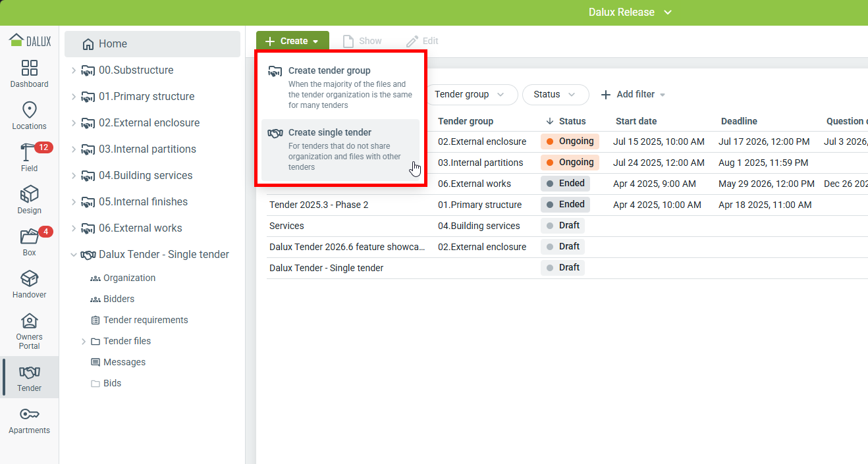
Task: Click the 'Services' tender row
Action: coord(567,226)
